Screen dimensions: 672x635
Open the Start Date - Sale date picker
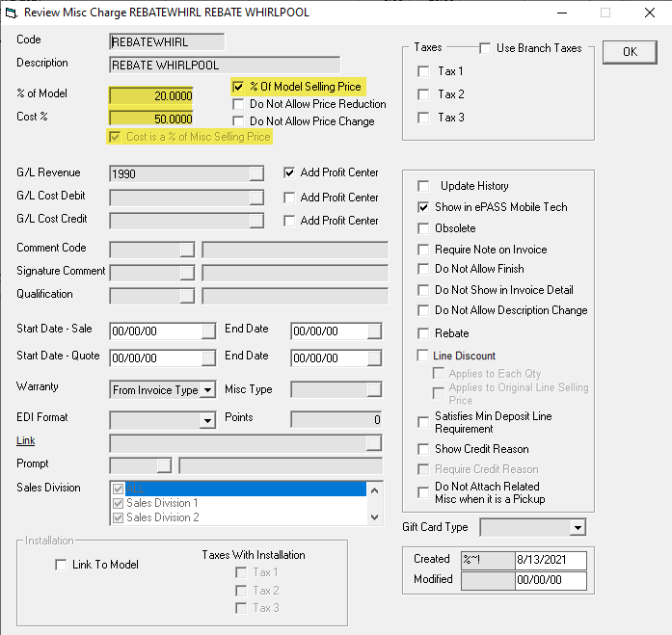pyautogui.click(x=208, y=331)
